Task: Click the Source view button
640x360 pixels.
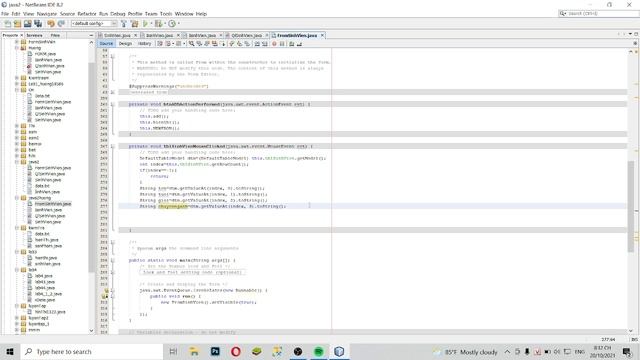Action: point(106,44)
